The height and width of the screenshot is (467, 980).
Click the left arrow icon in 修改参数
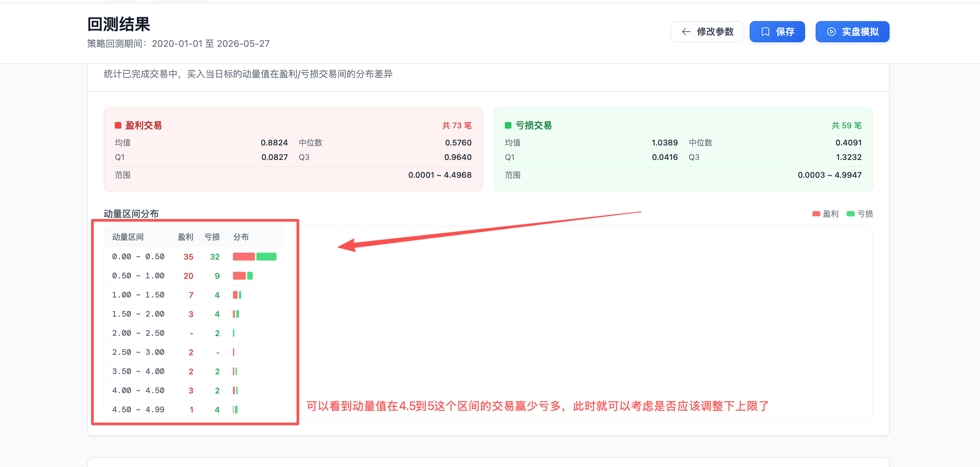pyautogui.click(x=686, y=32)
